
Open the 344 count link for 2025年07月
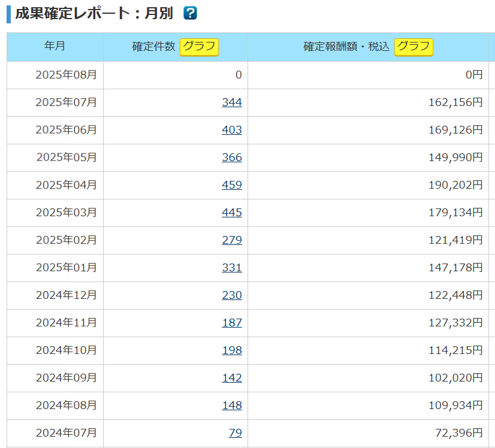pyautogui.click(x=231, y=102)
